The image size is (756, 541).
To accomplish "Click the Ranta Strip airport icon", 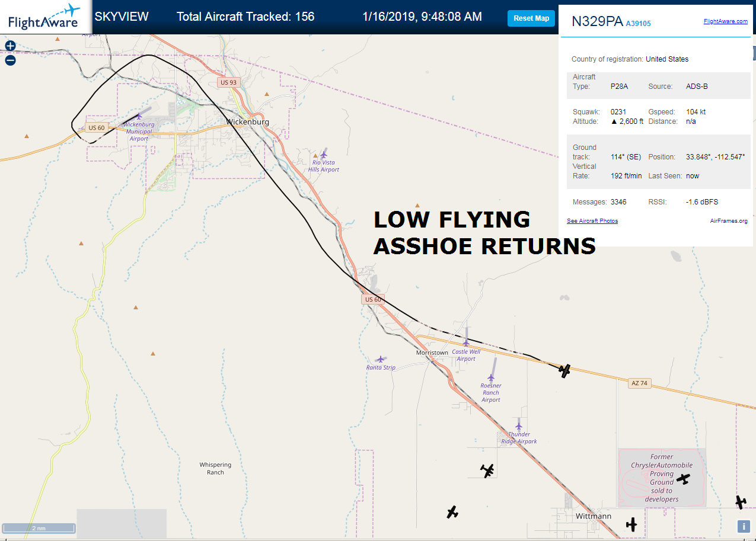I will 380,359.
